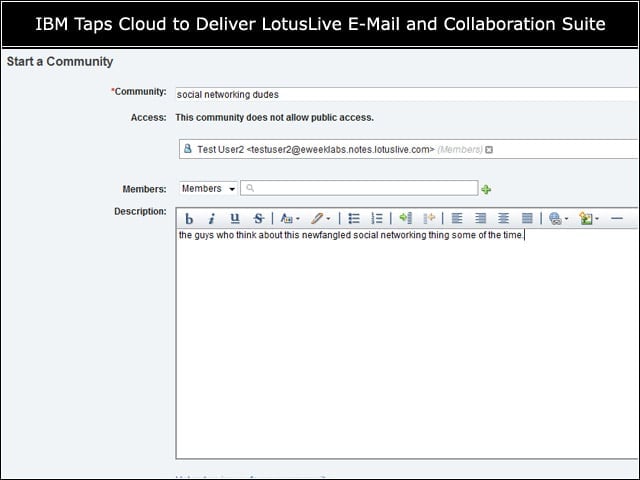Screen dimensions: 640x480
Task: Align description text left
Action: (x=457, y=219)
